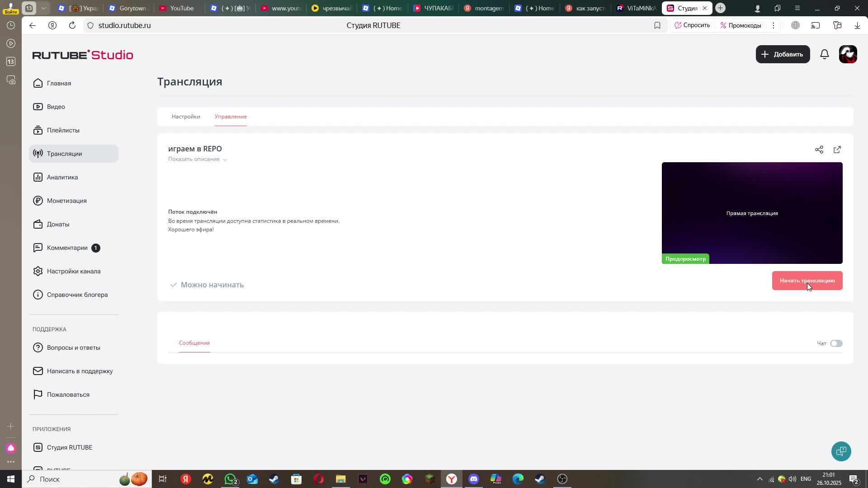The height and width of the screenshot is (488, 868).
Task: Bookmark the page in the address bar
Action: click(657, 25)
